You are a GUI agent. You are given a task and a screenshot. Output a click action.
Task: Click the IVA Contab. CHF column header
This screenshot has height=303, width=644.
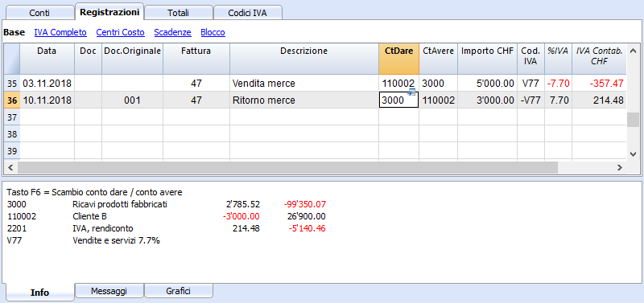(x=599, y=59)
